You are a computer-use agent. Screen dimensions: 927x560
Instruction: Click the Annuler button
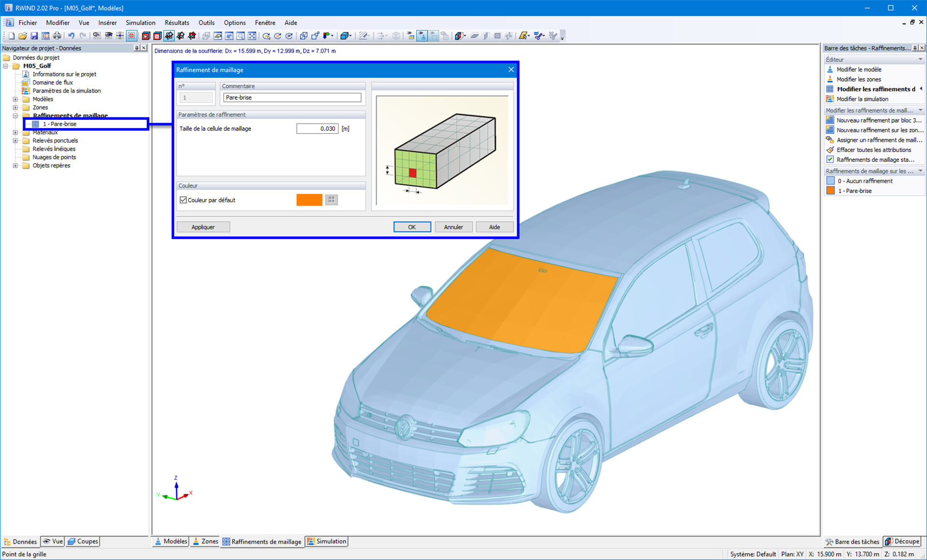[x=453, y=227]
